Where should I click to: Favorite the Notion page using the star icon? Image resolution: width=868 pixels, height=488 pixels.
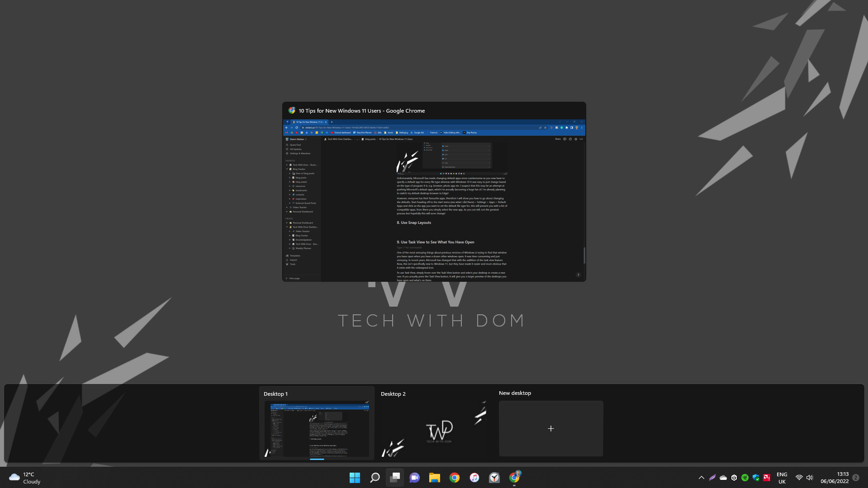pos(576,139)
